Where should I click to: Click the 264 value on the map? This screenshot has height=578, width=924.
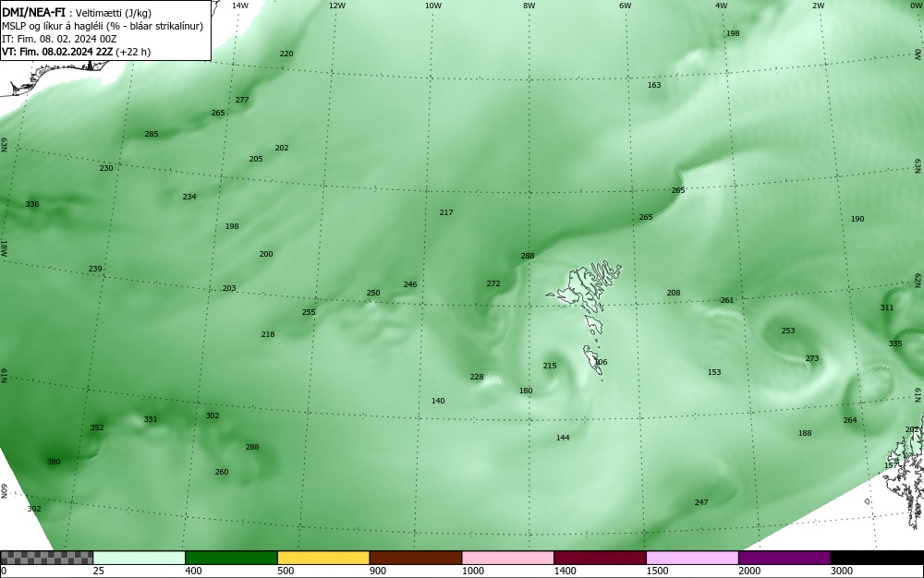[850, 420]
